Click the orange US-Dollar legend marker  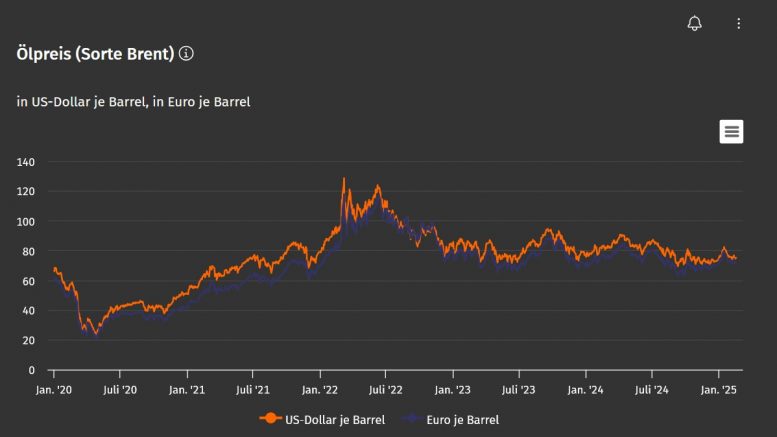click(x=268, y=419)
